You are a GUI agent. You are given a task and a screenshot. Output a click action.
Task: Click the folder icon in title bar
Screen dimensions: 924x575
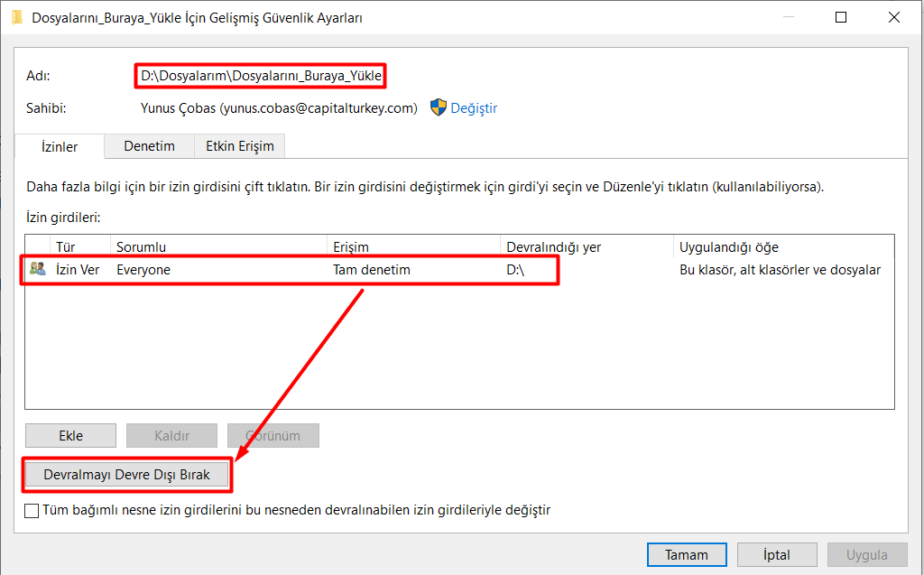coord(17,17)
